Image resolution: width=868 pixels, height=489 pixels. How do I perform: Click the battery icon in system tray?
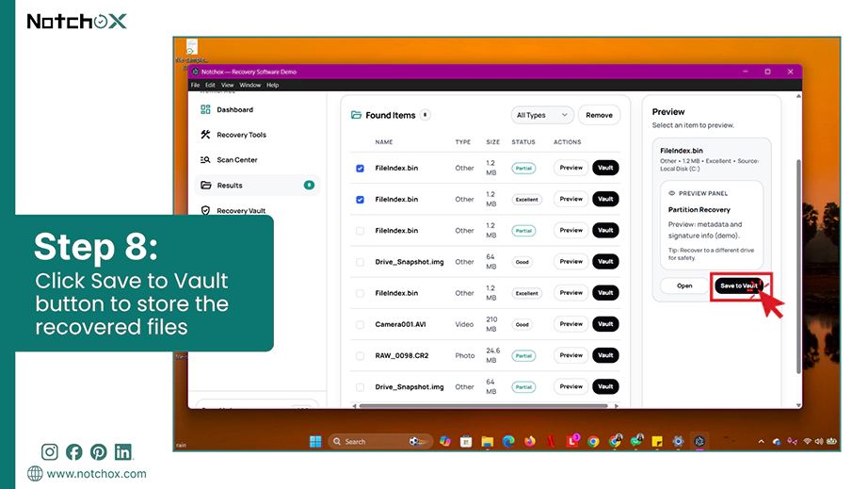point(831,441)
